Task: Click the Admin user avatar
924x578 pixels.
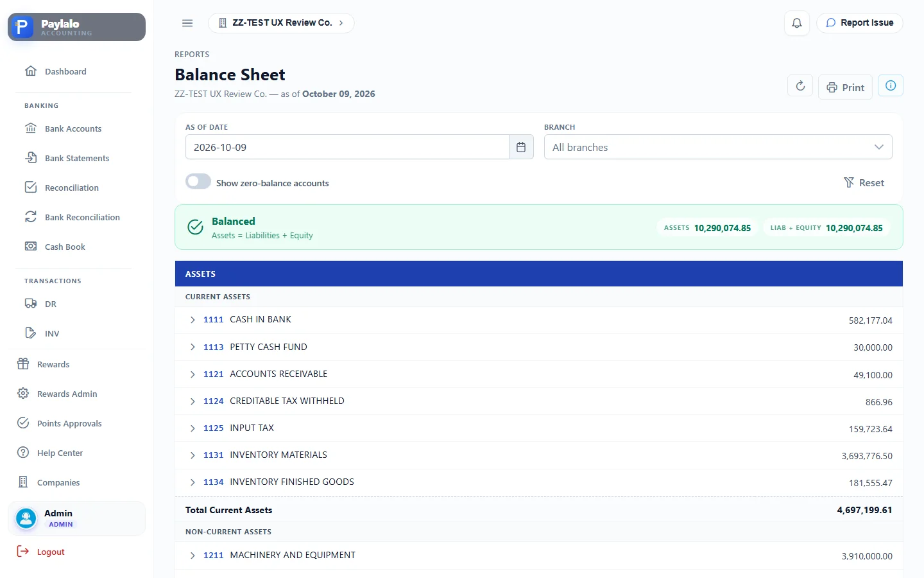Action: click(x=26, y=518)
